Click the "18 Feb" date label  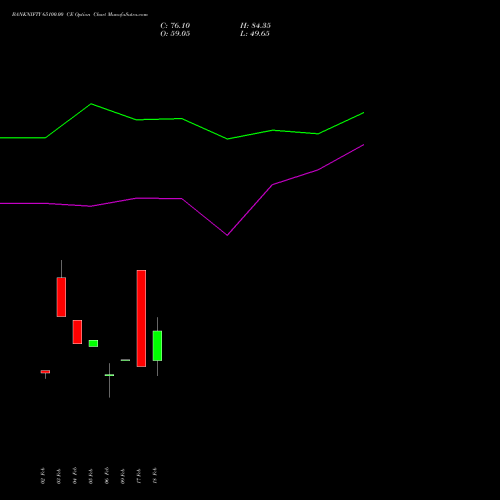[155, 476]
